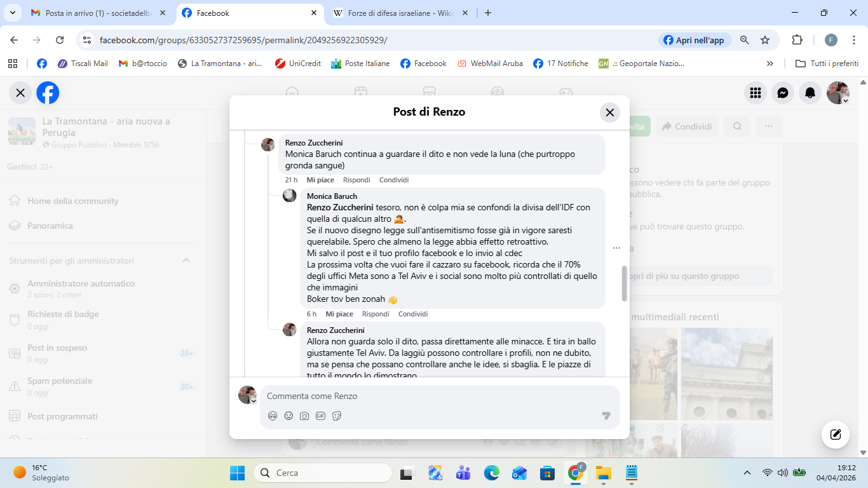Open the sticker picker icon
This screenshot has width=868, height=488.
click(x=337, y=416)
